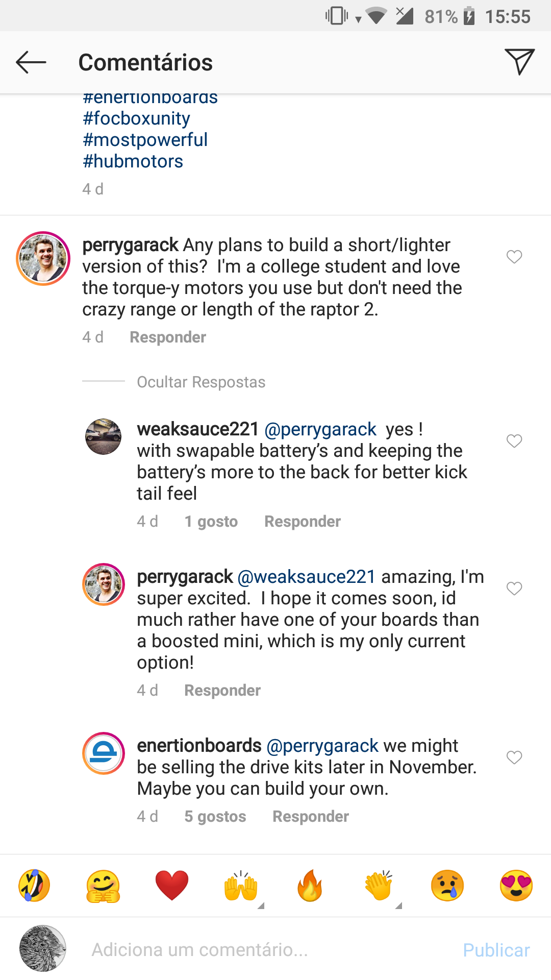Screen dimensions: 551x980
Task: Insert the laughing tears emoji
Action: [x=34, y=886]
